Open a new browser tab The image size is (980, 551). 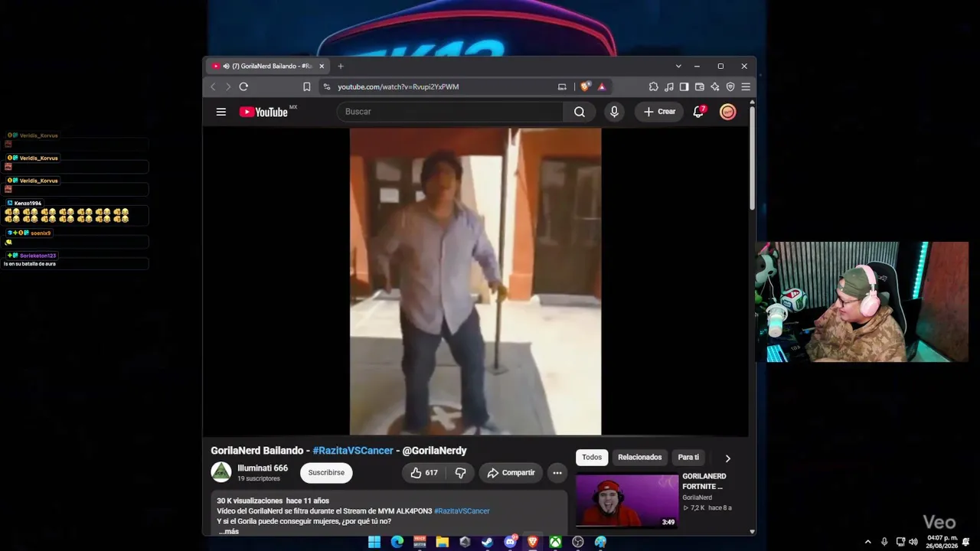click(x=341, y=67)
